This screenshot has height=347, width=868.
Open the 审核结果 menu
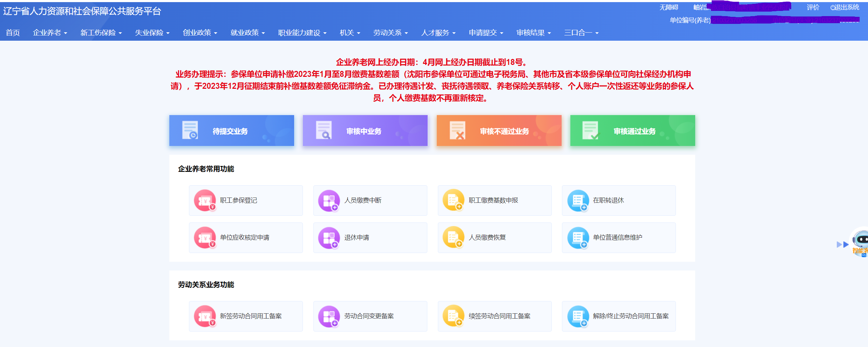coord(534,33)
